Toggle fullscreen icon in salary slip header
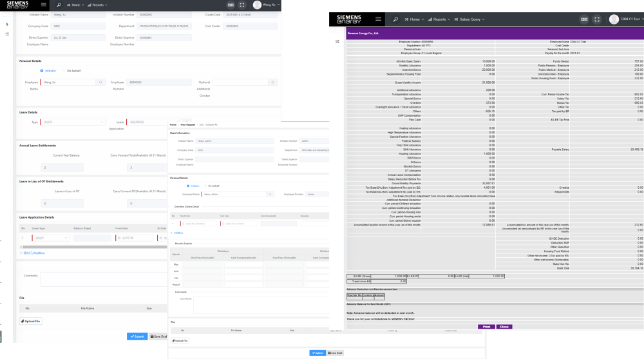Screen dimensions: 644x359 [597, 19]
